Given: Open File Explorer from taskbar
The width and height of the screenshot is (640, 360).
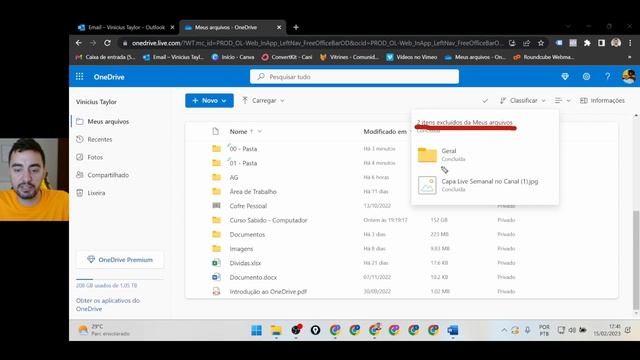Looking at the screenshot, I should coord(276,330).
